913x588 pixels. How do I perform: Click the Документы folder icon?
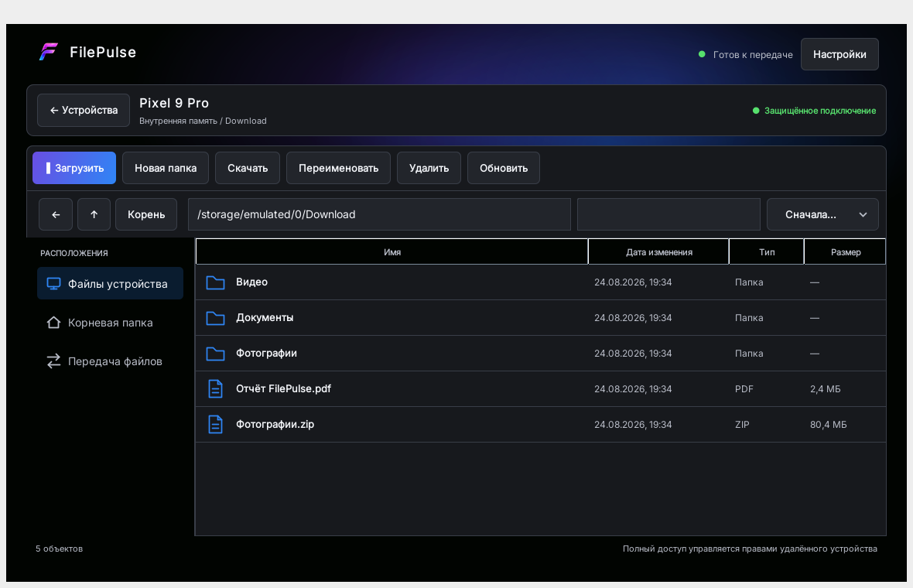click(x=215, y=318)
